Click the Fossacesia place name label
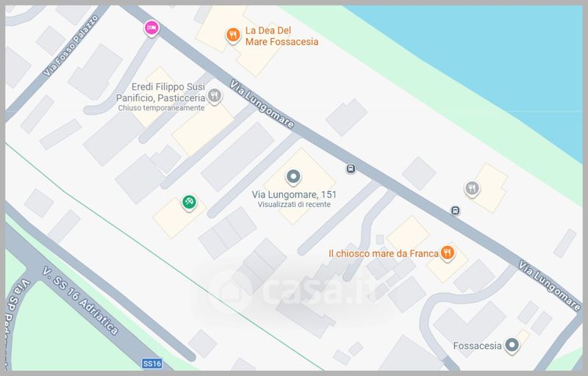The height and width of the screenshot is (376, 588). [x=477, y=346]
